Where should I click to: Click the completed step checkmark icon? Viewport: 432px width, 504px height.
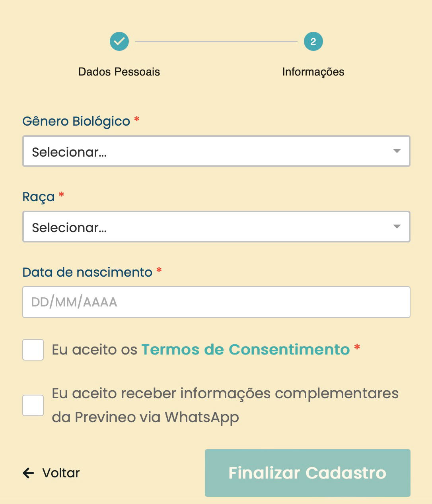click(119, 41)
